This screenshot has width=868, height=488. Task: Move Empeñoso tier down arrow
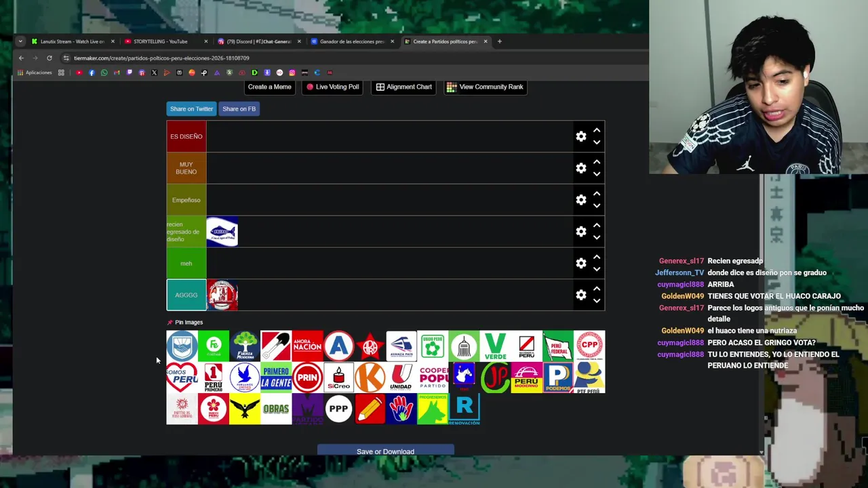[597, 206]
